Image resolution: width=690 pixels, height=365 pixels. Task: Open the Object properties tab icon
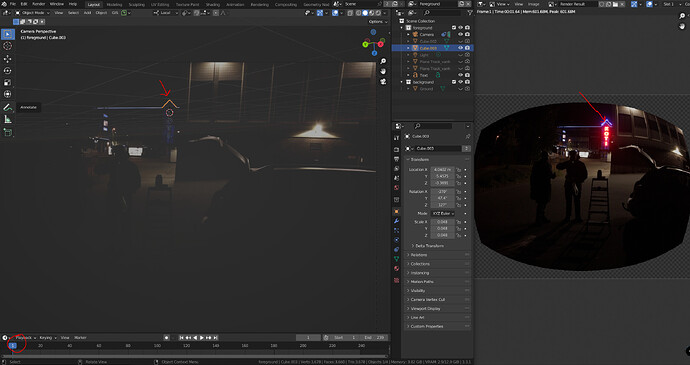(397, 211)
